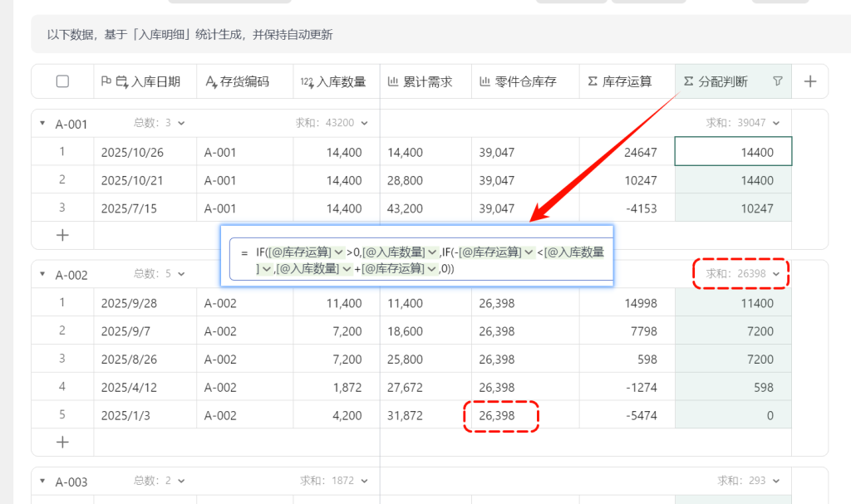Select 库存运算 cell 14998
This screenshot has width=851, height=504.
point(627,303)
